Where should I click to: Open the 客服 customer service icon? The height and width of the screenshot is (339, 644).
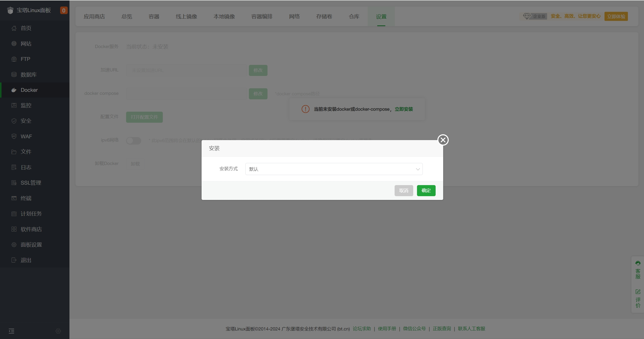[638, 264]
